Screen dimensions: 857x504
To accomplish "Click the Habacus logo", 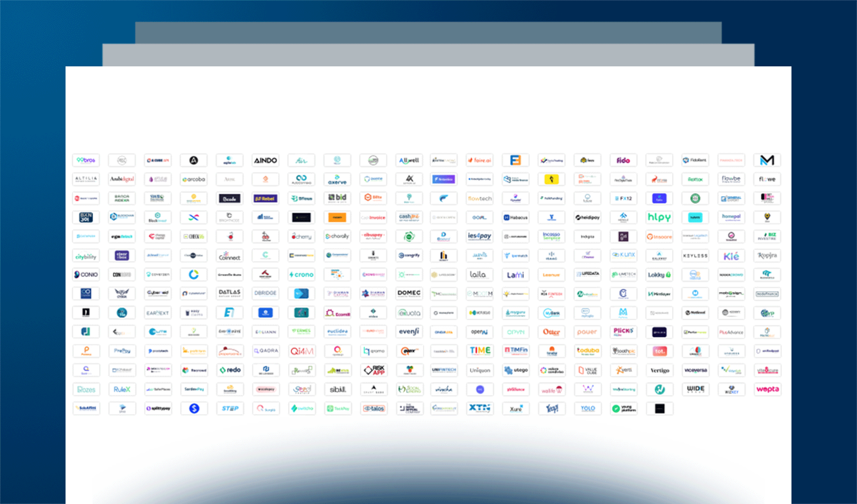I will point(515,217).
